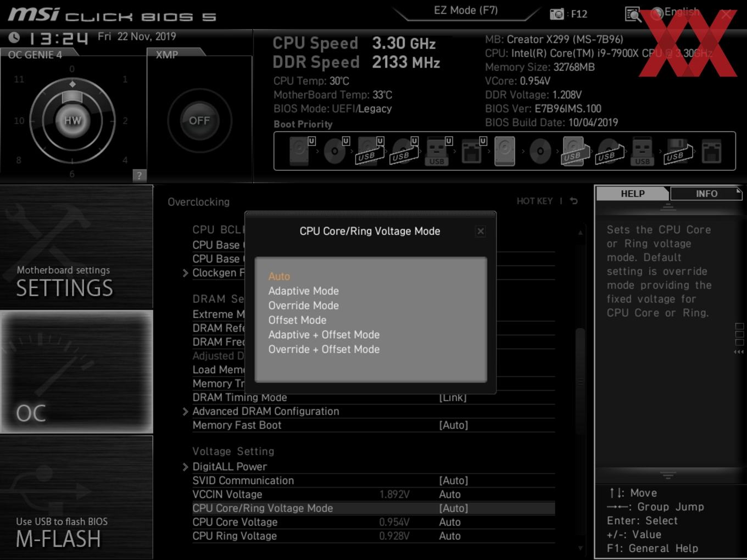Click CPU Core Voltage Auto value field

pos(450,522)
